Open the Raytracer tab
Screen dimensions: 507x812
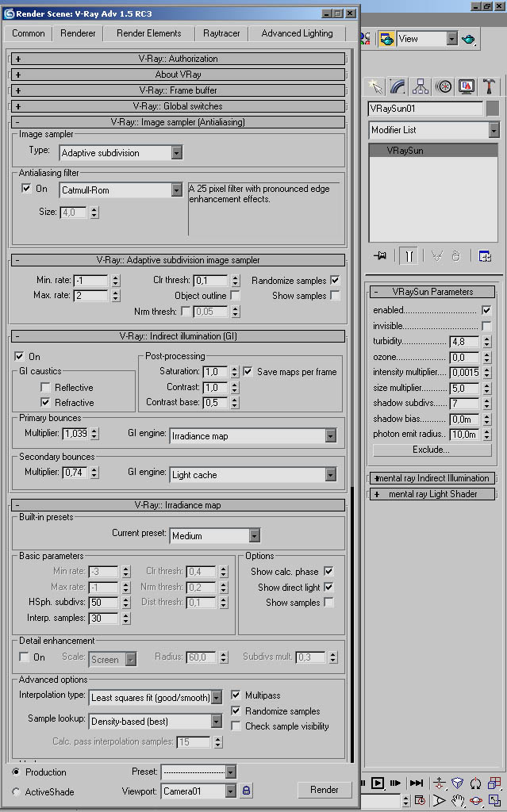coord(221,33)
